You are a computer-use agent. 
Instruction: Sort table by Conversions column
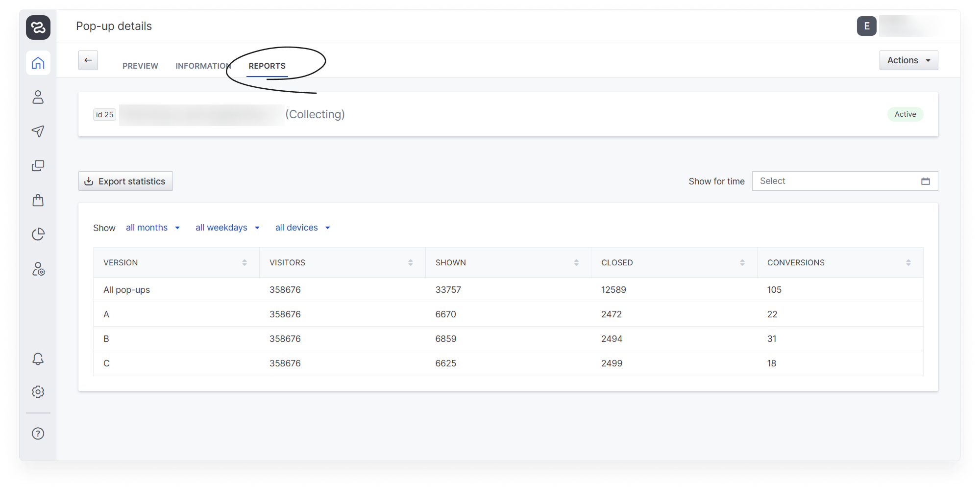pos(908,263)
